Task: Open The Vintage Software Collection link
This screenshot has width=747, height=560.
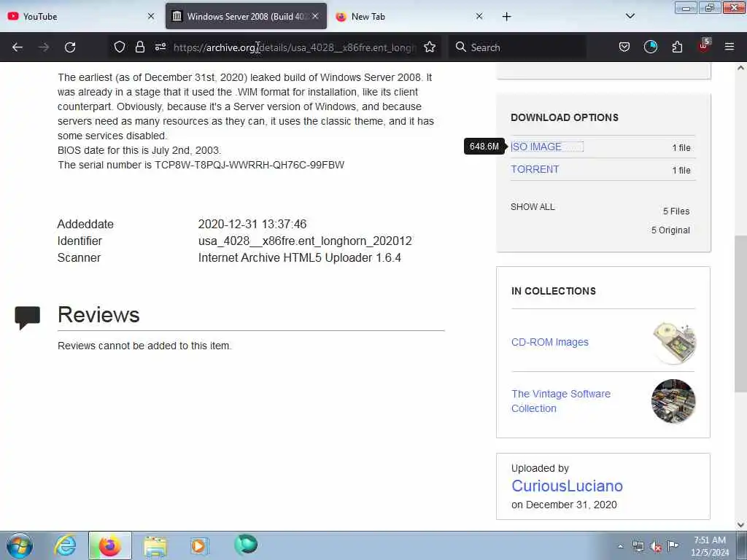Action: coord(561,401)
